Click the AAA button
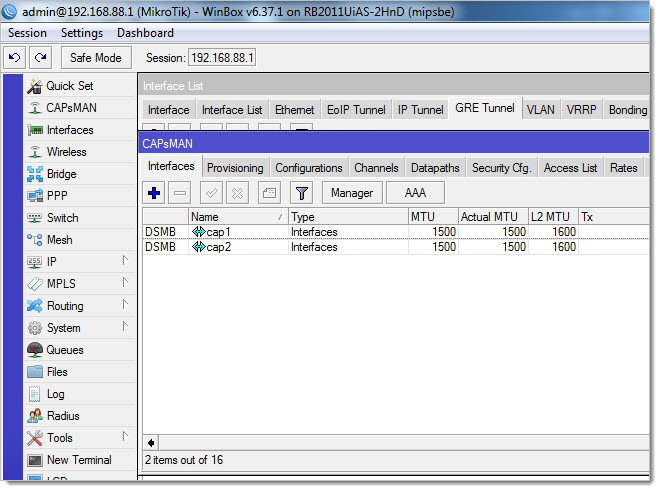 click(415, 193)
